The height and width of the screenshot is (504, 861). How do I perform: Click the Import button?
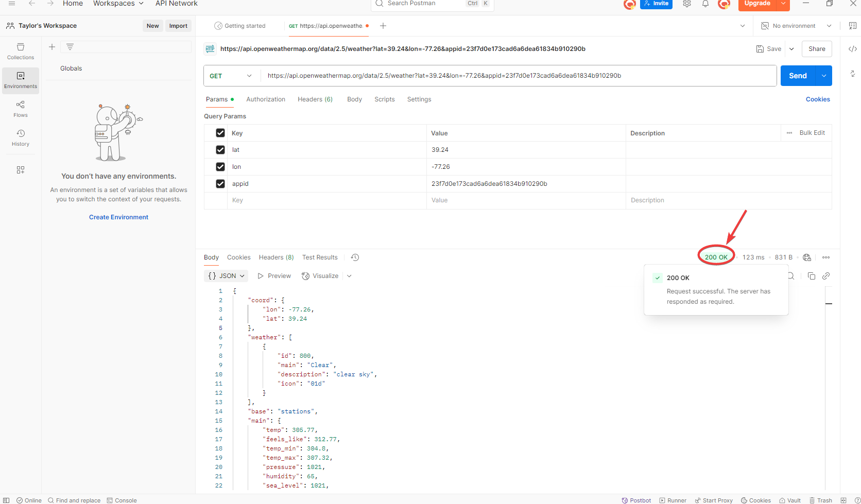click(178, 26)
